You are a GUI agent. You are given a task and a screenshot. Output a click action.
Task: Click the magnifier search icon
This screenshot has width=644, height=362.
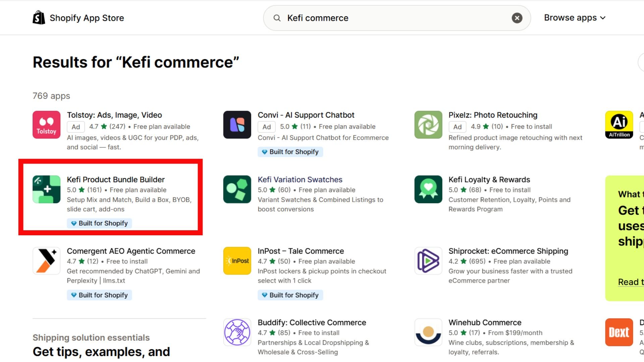[x=277, y=18]
